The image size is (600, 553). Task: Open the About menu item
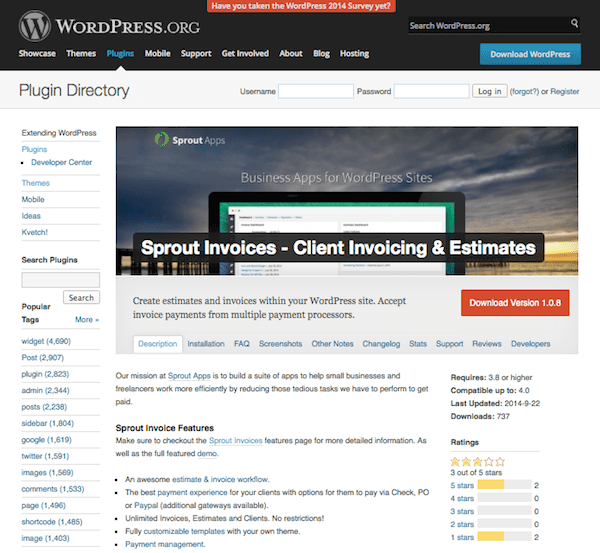pos(290,54)
